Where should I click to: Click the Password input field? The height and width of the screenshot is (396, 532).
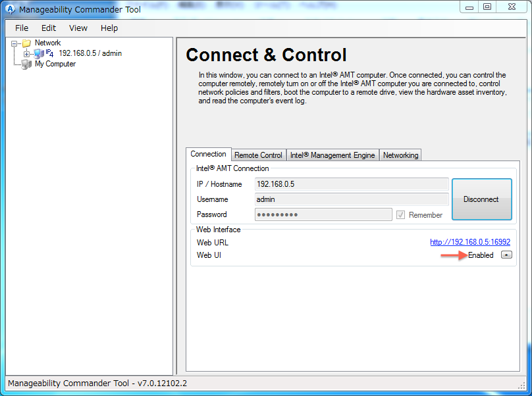(x=323, y=214)
